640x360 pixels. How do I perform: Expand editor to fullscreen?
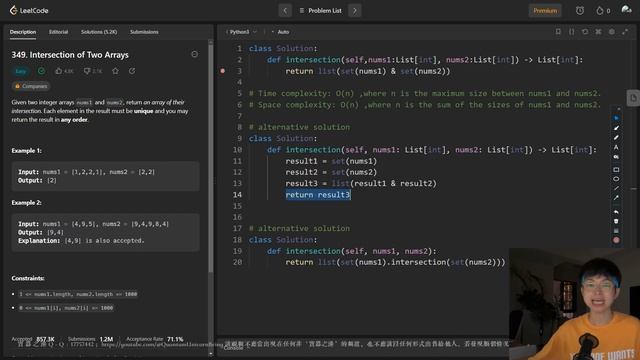pyautogui.click(x=625, y=32)
